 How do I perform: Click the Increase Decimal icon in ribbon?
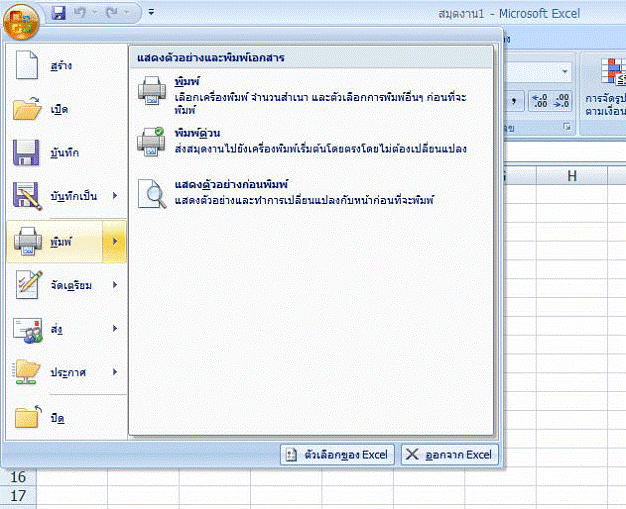[540, 101]
